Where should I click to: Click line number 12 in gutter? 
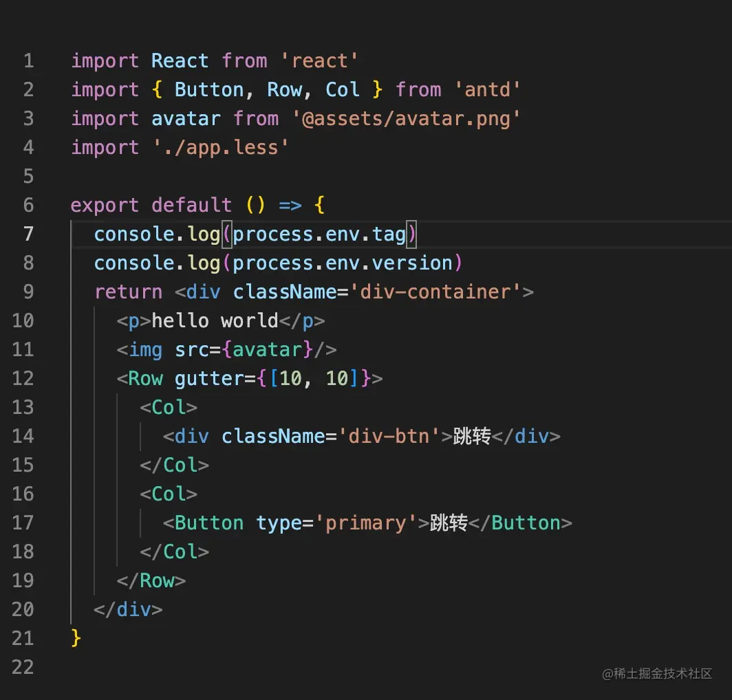pos(23,378)
